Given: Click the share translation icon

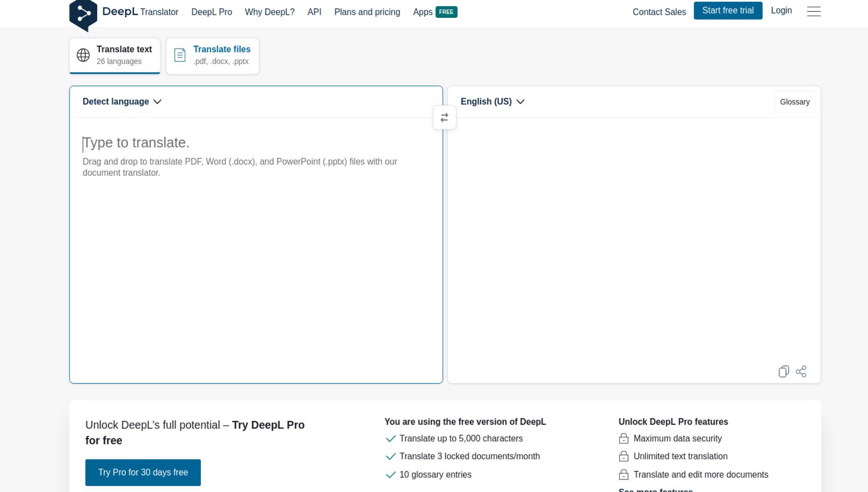Looking at the screenshot, I should (801, 371).
